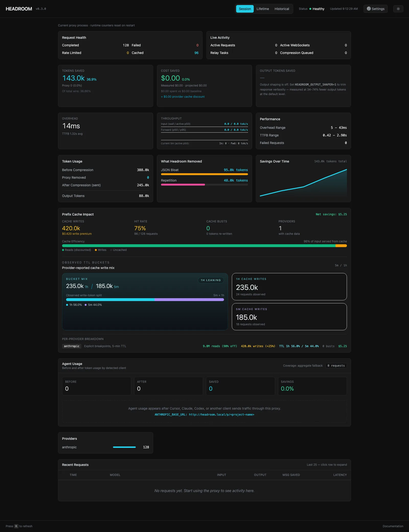Click the Savings Over Time chart
Screen dimensions: 409x532
(303, 182)
